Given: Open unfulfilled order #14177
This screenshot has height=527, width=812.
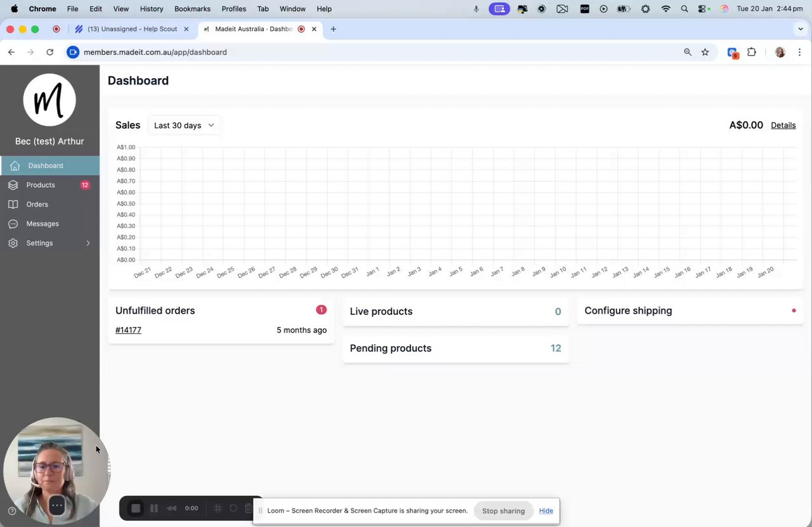Looking at the screenshot, I should [128, 330].
